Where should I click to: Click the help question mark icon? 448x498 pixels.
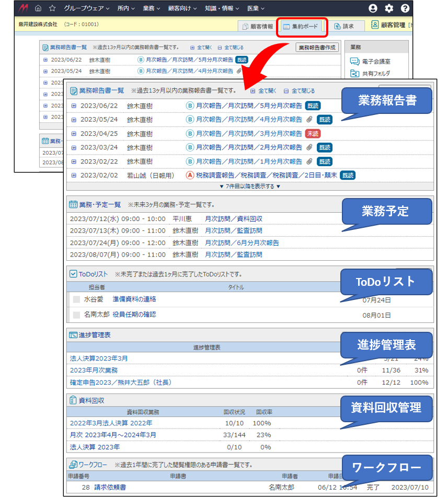click(405, 8)
